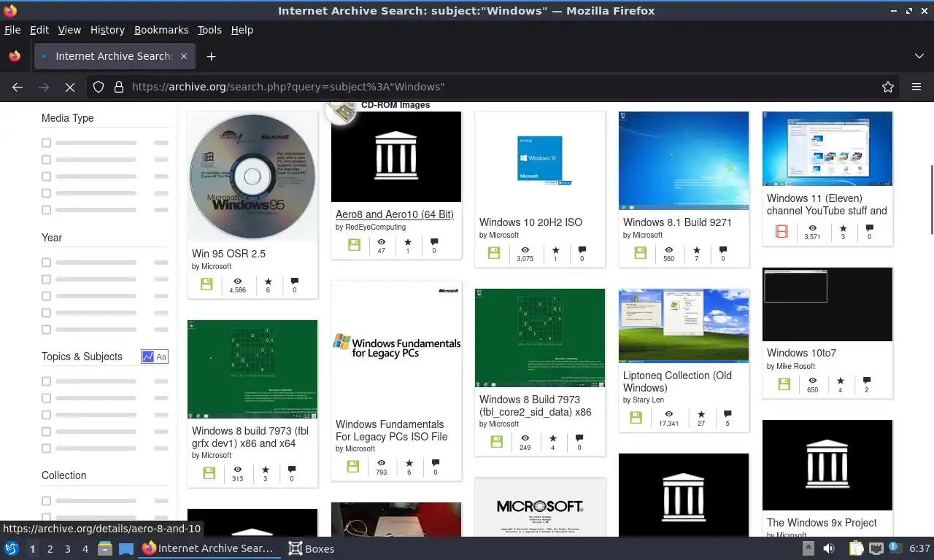
Task: Click the Aa text icon beside Topics & Subjects
Action: (161, 357)
